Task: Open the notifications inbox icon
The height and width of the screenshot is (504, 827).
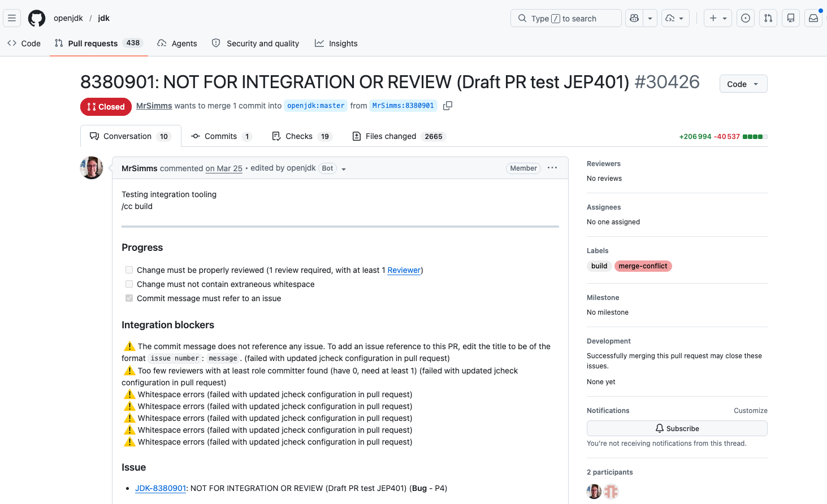Action: point(813,18)
